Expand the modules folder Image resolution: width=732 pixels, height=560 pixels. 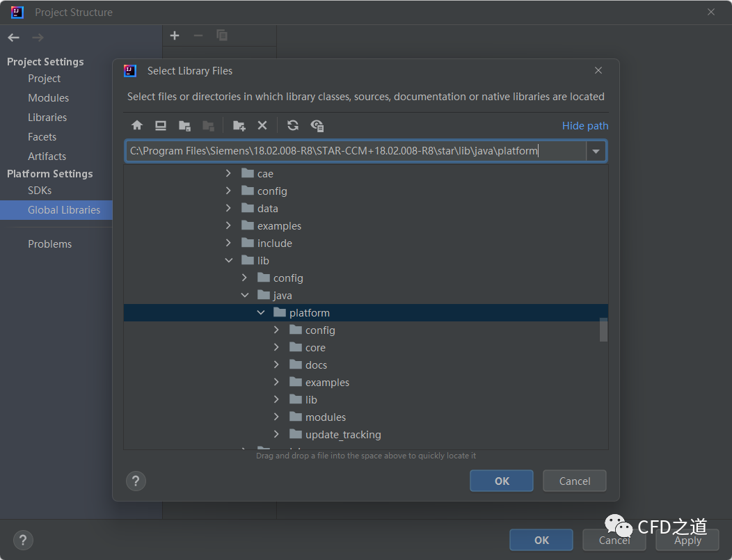(277, 417)
